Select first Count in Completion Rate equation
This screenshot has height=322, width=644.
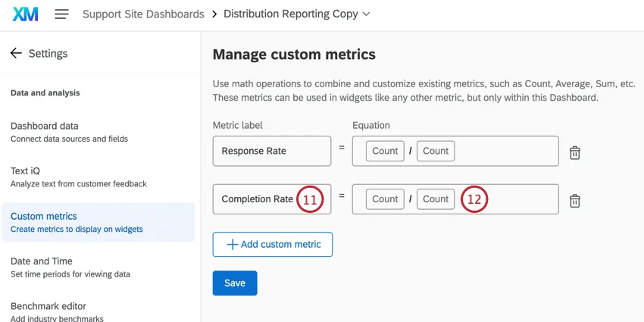coord(385,199)
